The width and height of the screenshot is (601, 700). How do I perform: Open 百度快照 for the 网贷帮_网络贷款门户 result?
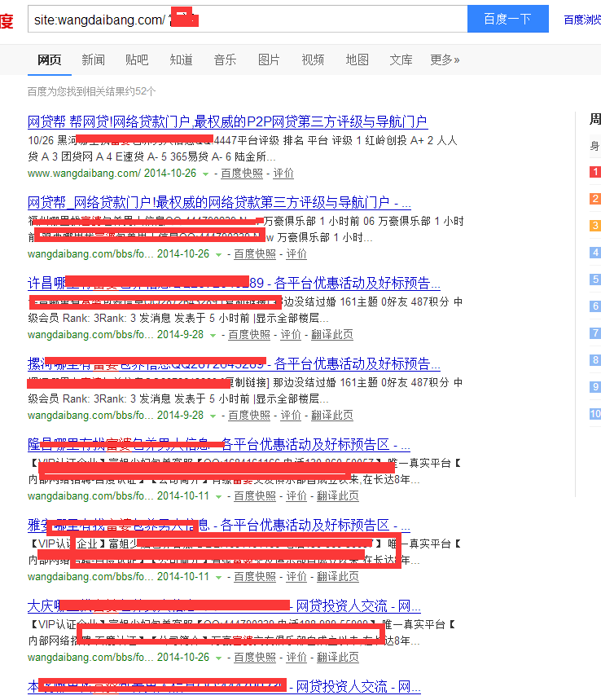click(x=255, y=254)
